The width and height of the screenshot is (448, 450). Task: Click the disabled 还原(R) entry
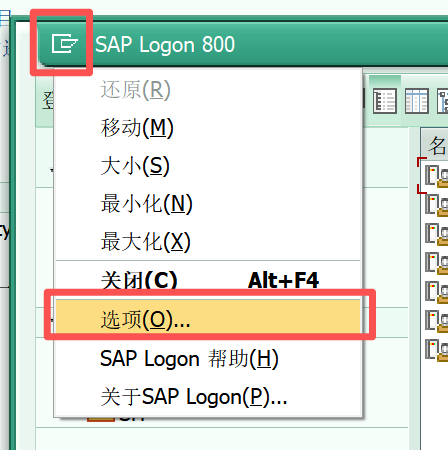tap(208, 90)
